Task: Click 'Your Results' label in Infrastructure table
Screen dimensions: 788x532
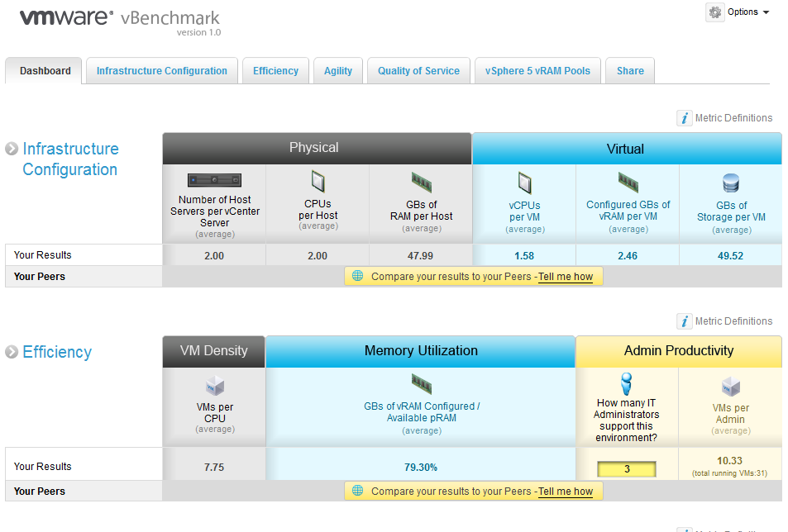Action: [43, 255]
